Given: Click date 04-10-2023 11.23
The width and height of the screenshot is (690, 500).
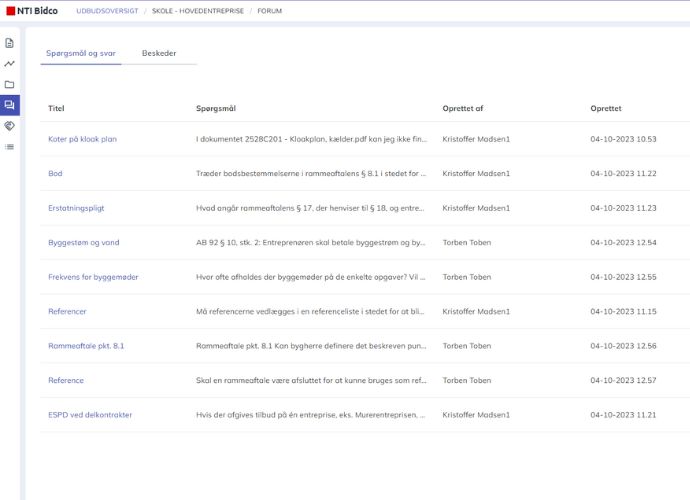Looking at the screenshot, I should (x=623, y=208).
